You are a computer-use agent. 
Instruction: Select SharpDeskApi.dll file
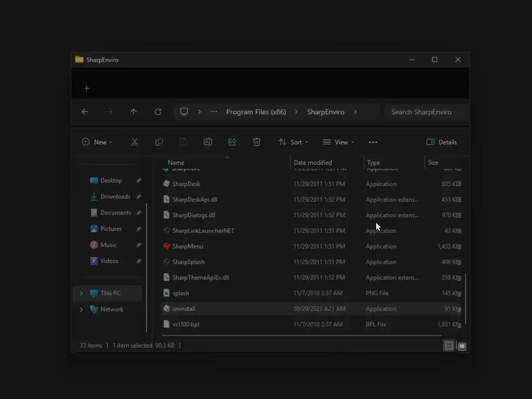tap(312, 199)
